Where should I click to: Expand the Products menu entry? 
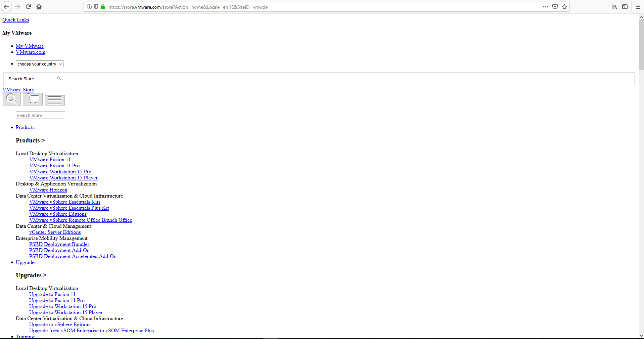tap(25, 127)
